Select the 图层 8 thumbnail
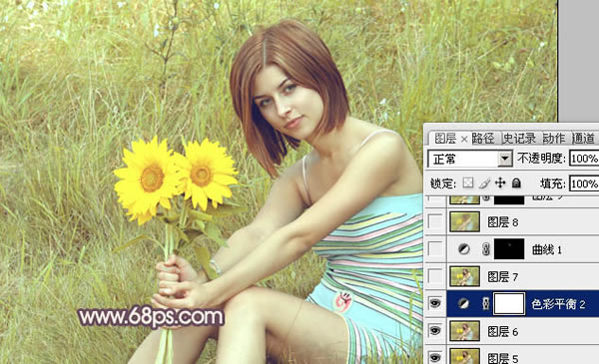Viewport: 599px width, 364px height. click(x=465, y=221)
